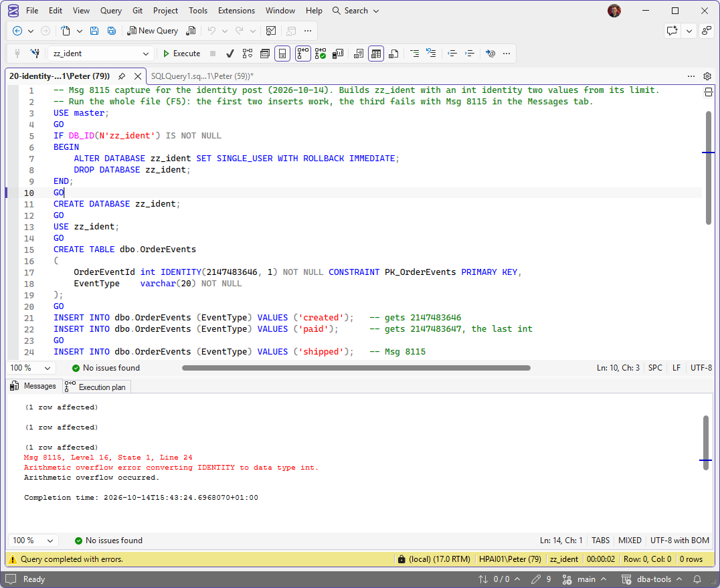Screen dimensions: 720x588
Task: Click the Change Connection icon
Action: pyautogui.click(x=35, y=54)
